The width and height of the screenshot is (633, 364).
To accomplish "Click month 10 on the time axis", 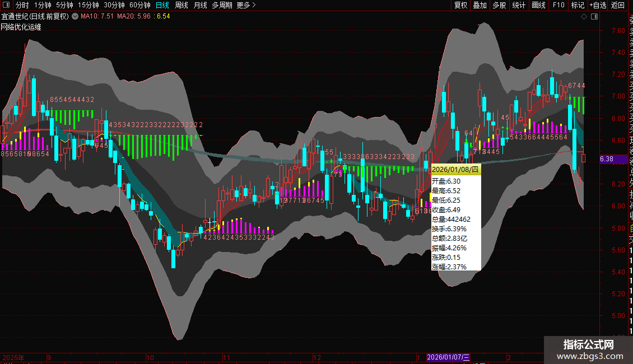I will (150, 357).
